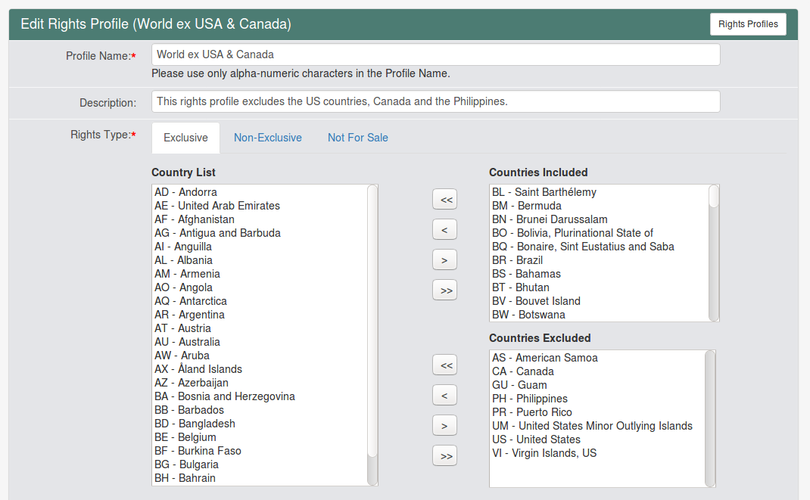The image size is (810, 500).
Task: Click the Description text field
Action: click(x=435, y=102)
